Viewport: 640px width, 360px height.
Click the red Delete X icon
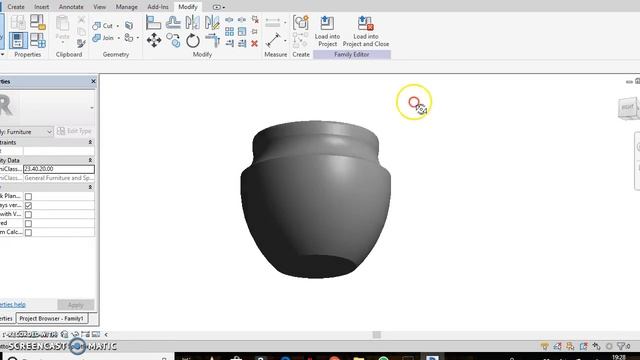(x=254, y=43)
